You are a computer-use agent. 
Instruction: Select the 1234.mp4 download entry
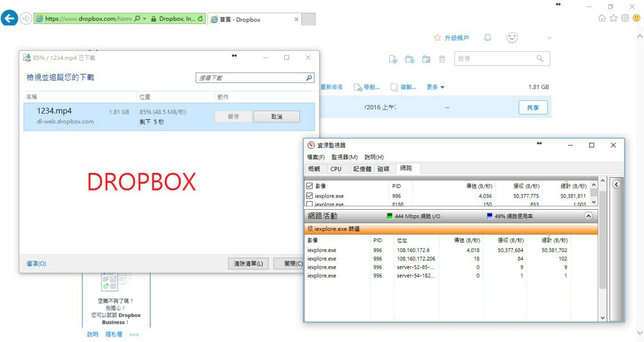(x=169, y=117)
